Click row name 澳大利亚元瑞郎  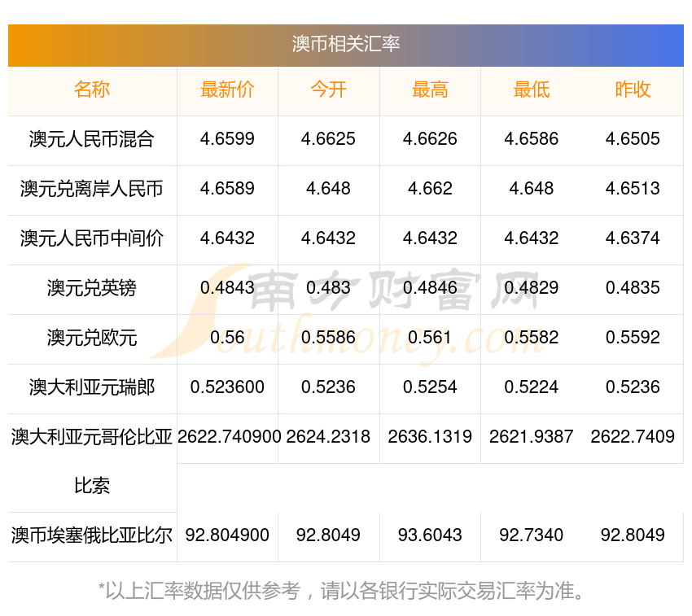92,387
